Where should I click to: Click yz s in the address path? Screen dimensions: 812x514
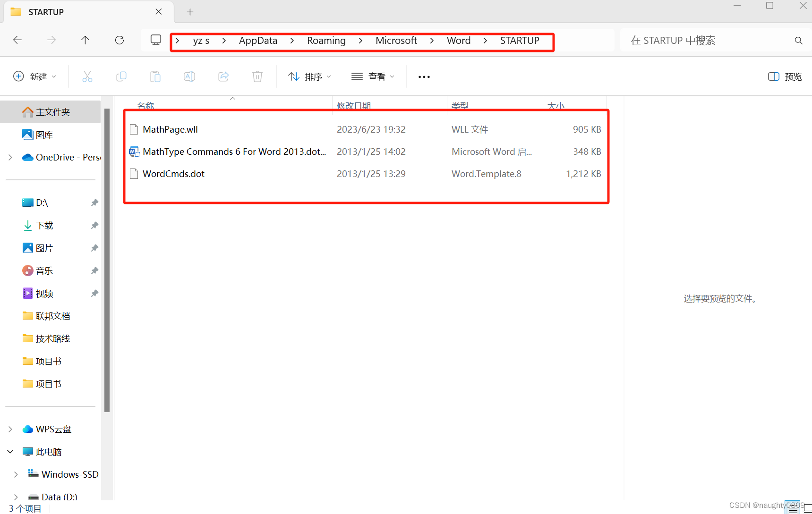(201, 41)
